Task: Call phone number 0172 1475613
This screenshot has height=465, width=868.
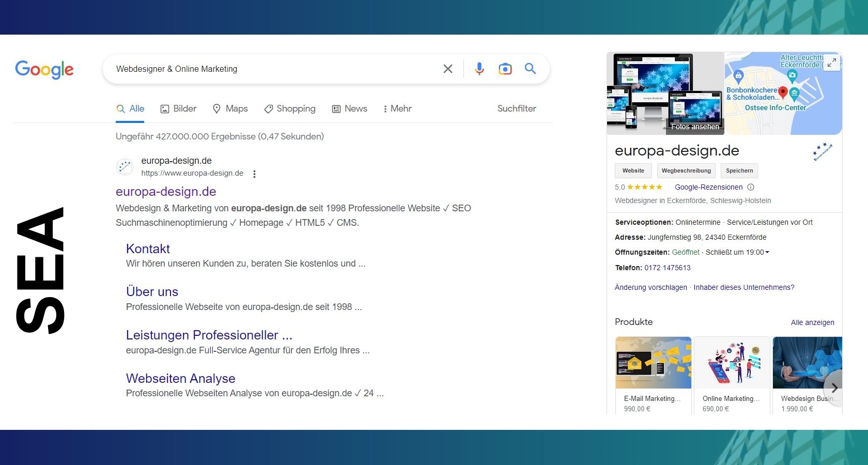Action: 667,268
